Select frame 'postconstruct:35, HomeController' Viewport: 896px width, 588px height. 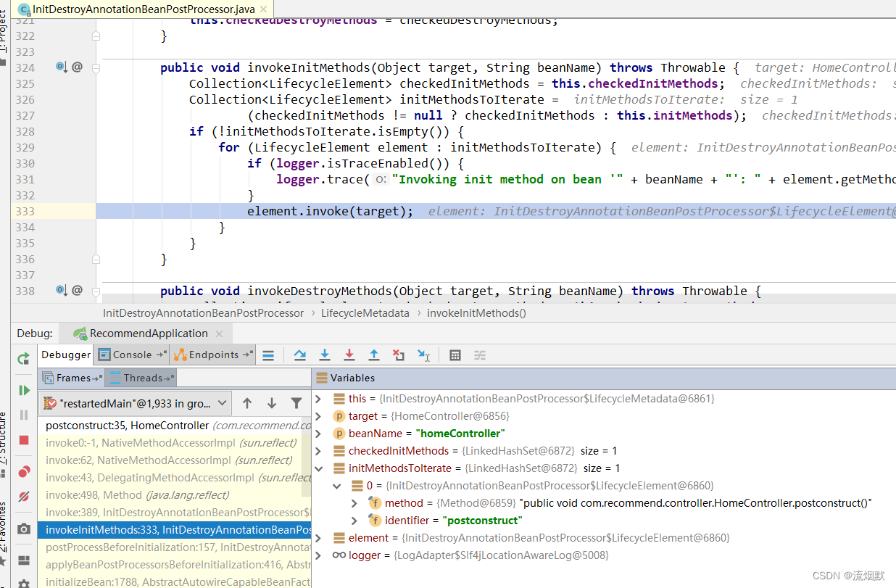coord(175,426)
